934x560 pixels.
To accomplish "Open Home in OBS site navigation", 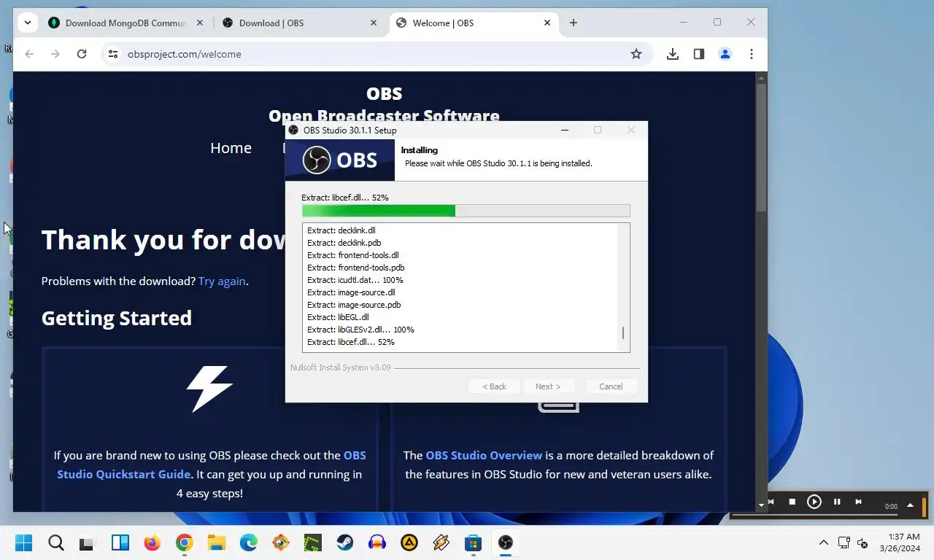I will tap(231, 148).
